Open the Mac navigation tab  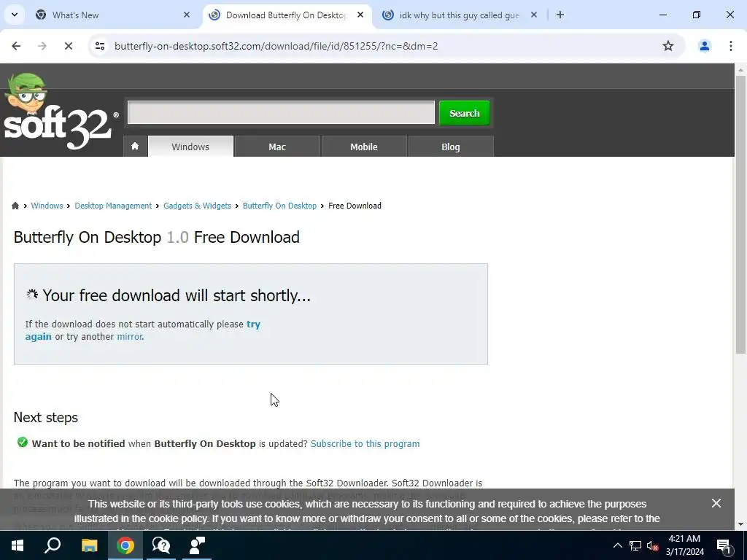point(277,147)
